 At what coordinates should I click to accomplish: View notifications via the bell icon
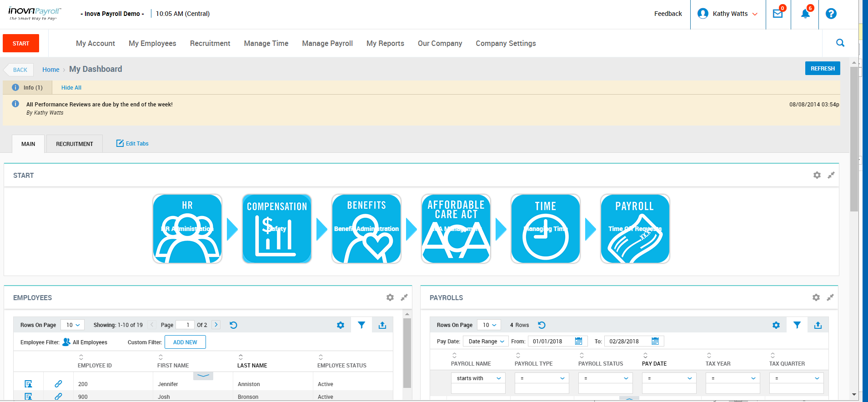pyautogui.click(x=805, y=14)
